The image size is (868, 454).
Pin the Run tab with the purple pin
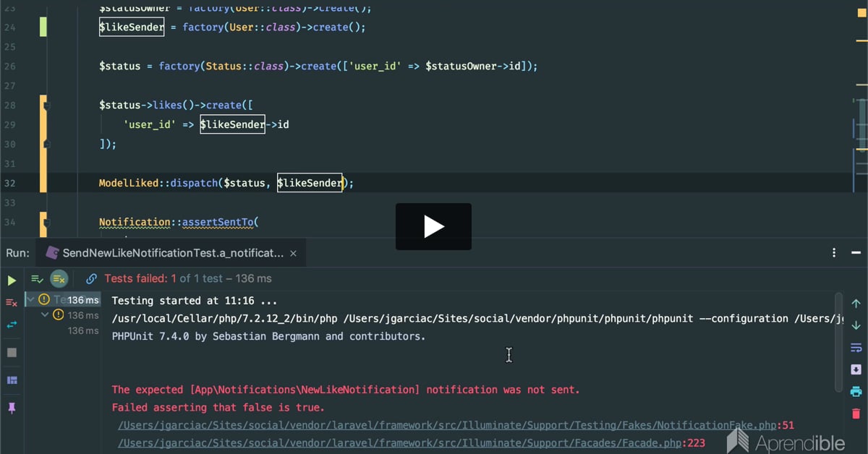12,408
